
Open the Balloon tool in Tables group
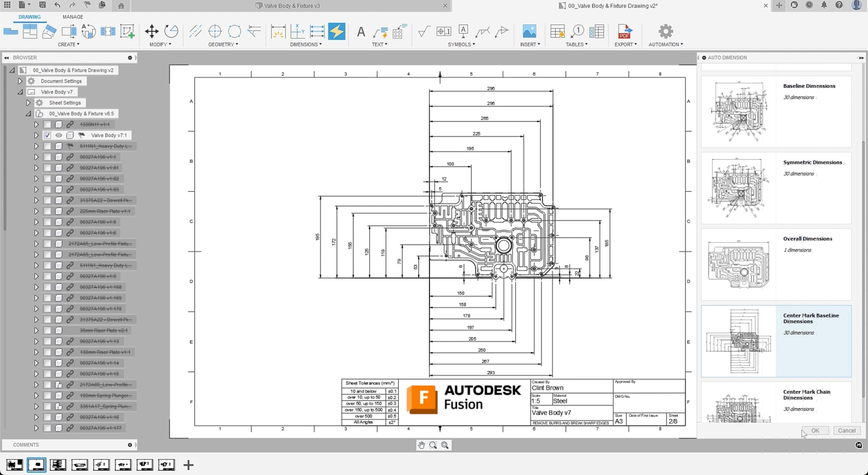point(578,31)
